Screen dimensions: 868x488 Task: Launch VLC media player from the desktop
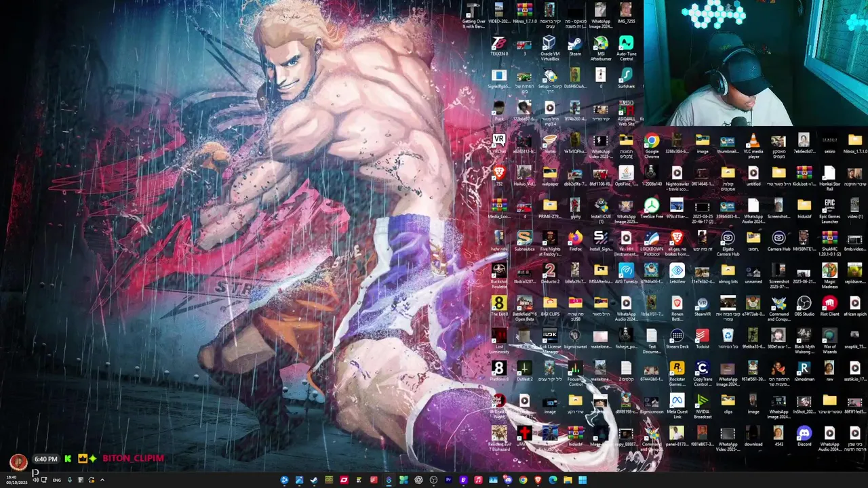pos(753,146)
